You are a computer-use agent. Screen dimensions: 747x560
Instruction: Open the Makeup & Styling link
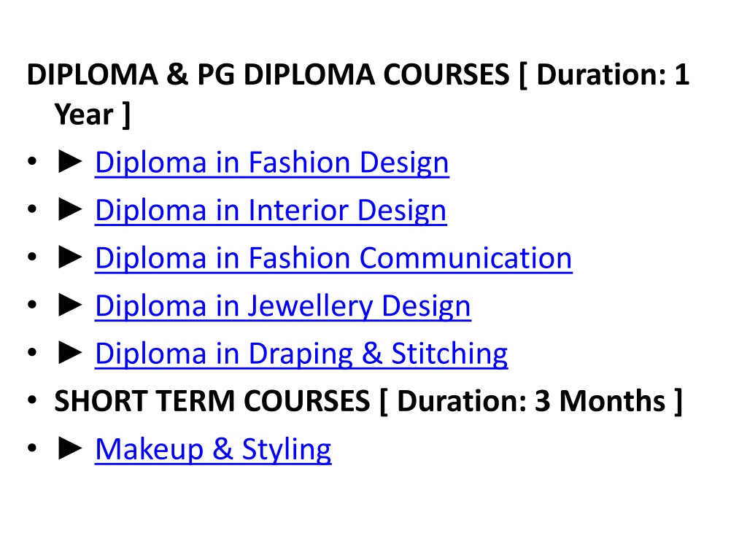pyautogui.click(x=213, y=449)
